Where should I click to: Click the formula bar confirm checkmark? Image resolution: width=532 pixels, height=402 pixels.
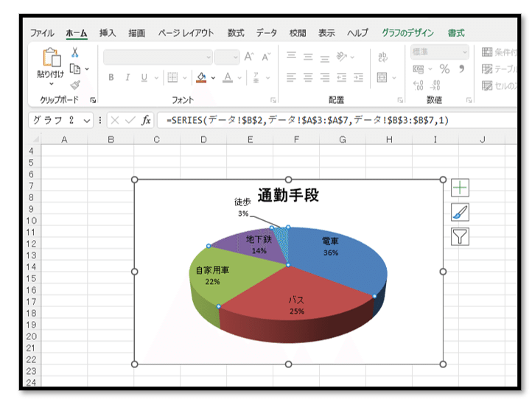point(130,120)
